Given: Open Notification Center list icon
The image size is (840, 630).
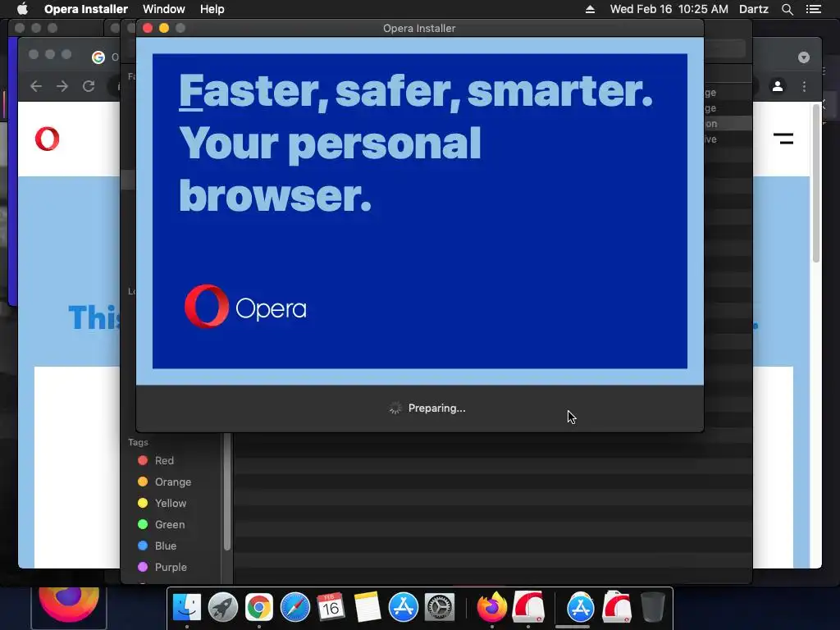Looking at the screenshot, I should click(814, 9).
